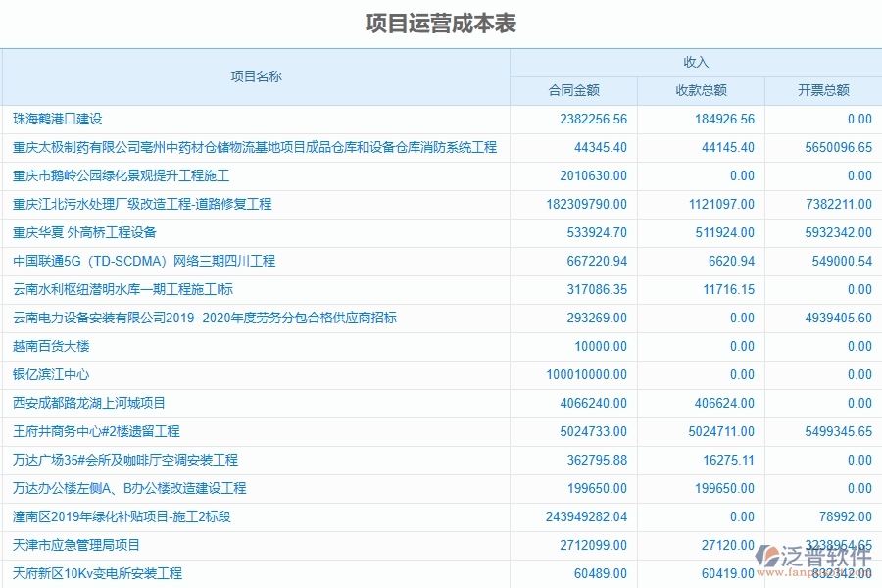The image size is (882, 588).
Task: Click the page title 项目运营成本表
Action: coord(441,17)
